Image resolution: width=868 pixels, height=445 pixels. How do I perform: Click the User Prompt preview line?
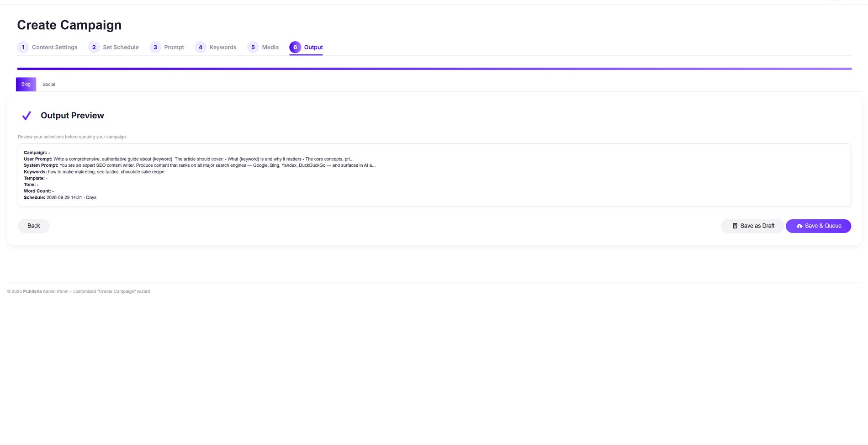[189, 159]
